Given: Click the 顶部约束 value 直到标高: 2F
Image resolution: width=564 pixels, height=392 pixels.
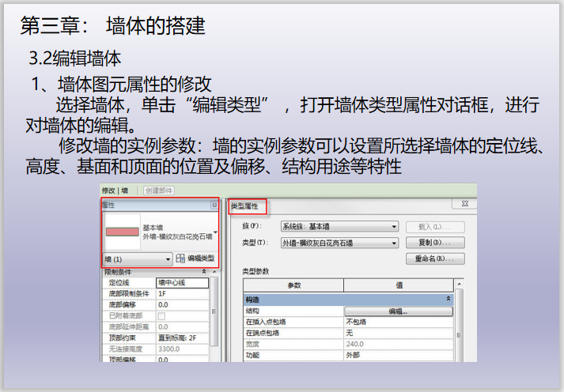Looking at the screenshot, I should (x=182, y=337).
